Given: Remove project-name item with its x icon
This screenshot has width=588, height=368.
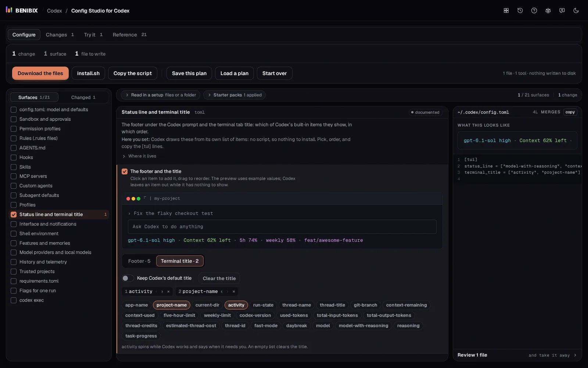Looking at the screenshot, I should point(233,291).
